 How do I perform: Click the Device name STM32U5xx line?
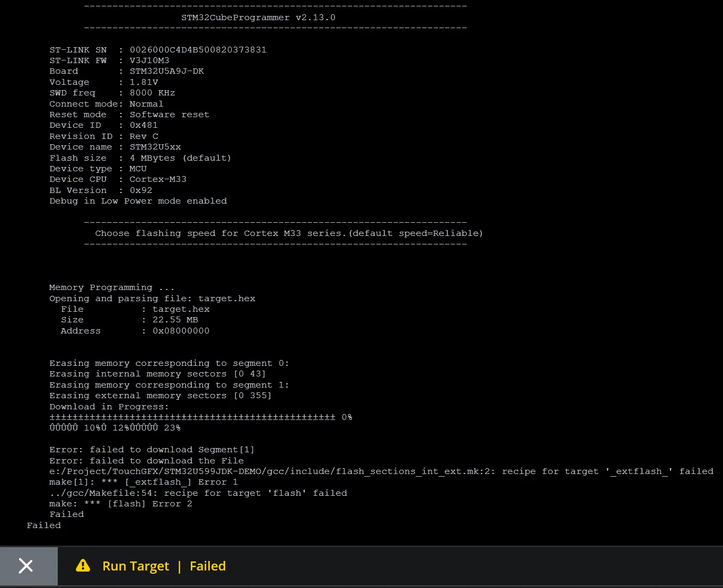coord(115,147)
